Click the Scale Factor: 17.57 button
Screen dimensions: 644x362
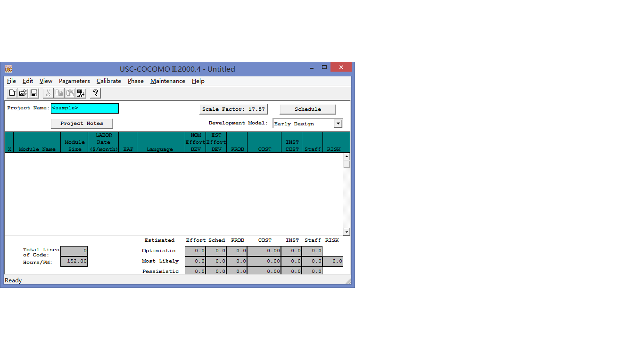[233, 109]
